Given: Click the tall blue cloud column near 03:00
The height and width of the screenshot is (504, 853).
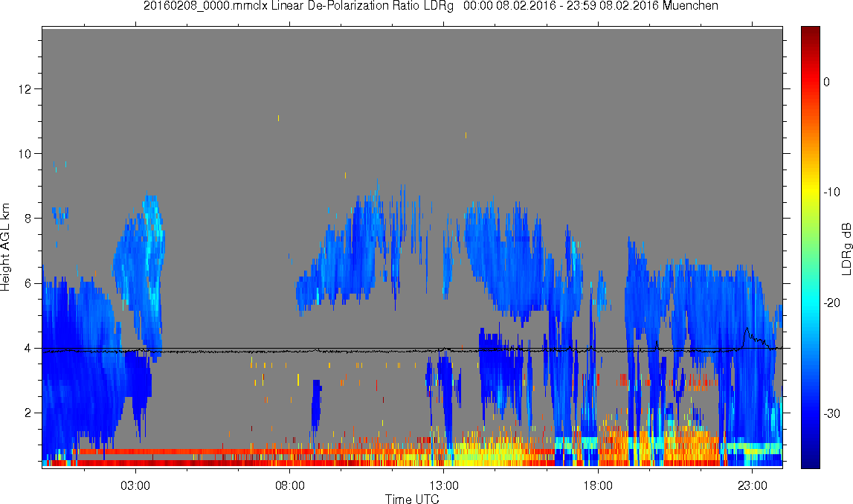Looking at the screenshot, I should (143, 272).
